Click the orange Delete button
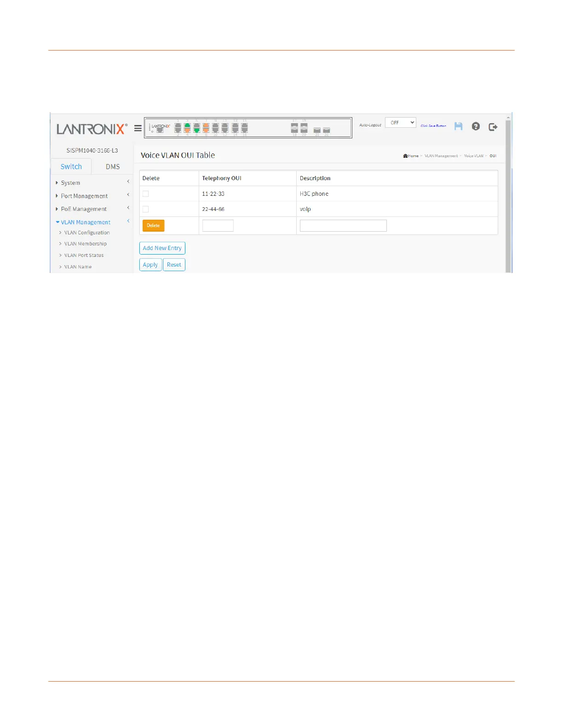The image size is (563, 728). click(x=153, y=226)
